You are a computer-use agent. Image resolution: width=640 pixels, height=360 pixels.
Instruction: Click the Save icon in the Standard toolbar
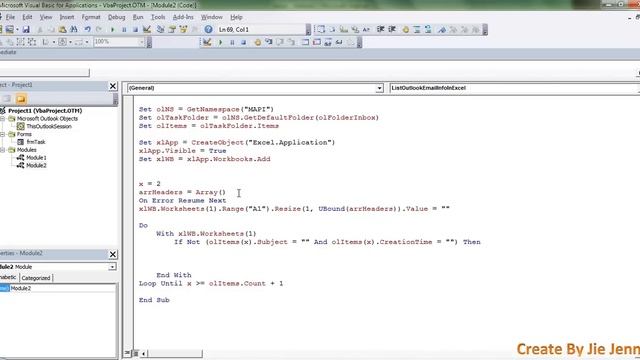(26, 29)
